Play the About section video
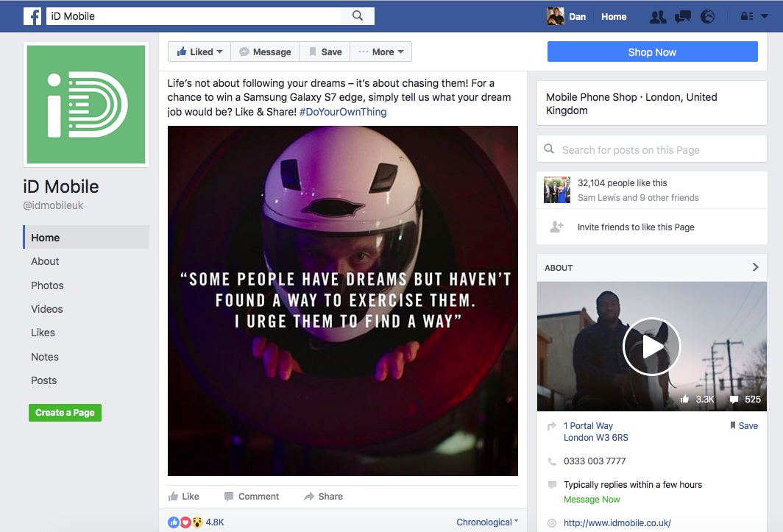 pos(652,347)
